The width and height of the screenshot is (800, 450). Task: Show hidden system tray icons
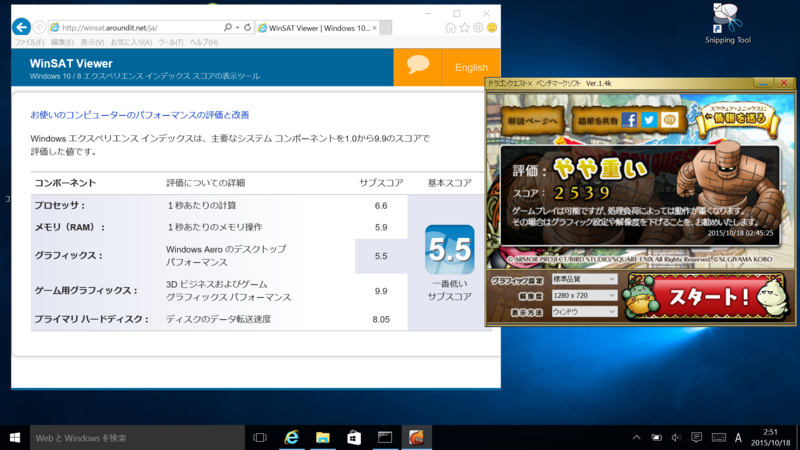[636, 438]
